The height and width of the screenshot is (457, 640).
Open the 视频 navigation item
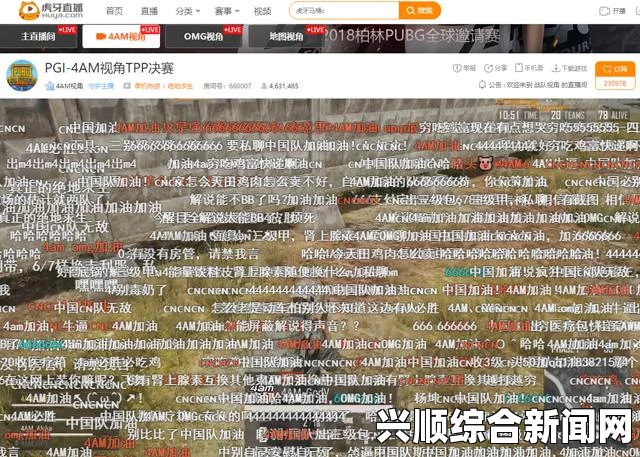pyautogui.click(x=262, y=11)
